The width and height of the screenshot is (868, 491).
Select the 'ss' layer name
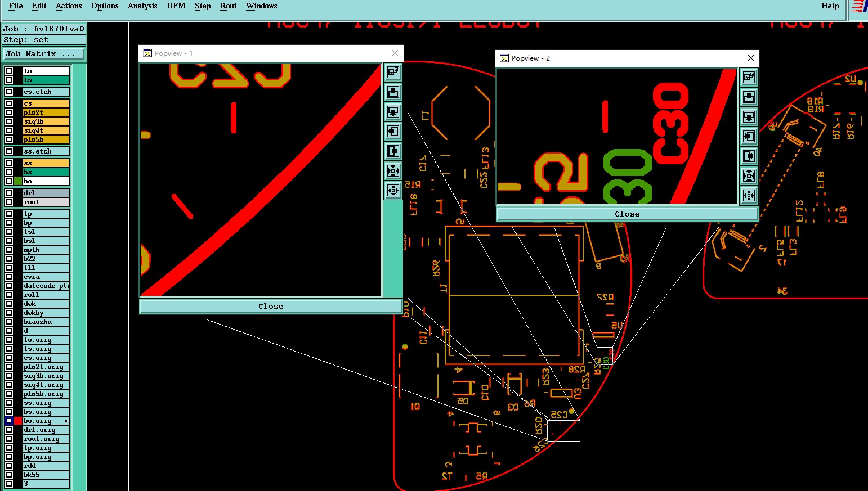coord(46,163)
